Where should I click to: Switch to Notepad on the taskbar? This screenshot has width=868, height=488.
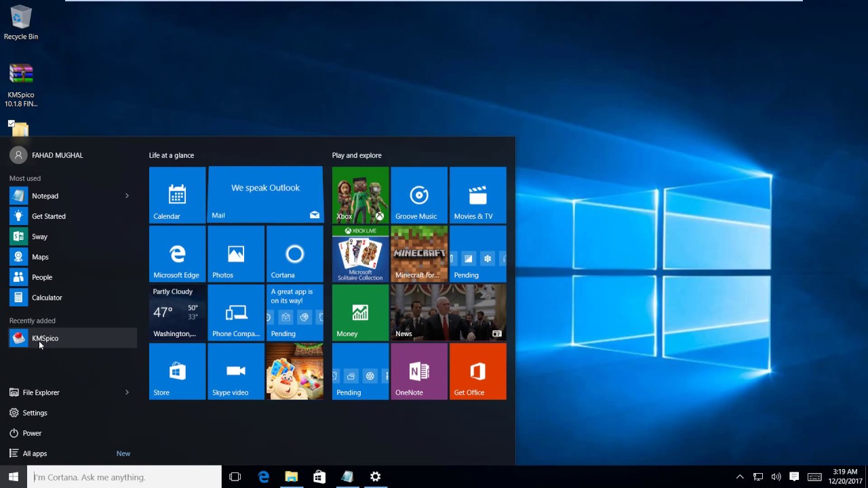click(347, 477)
